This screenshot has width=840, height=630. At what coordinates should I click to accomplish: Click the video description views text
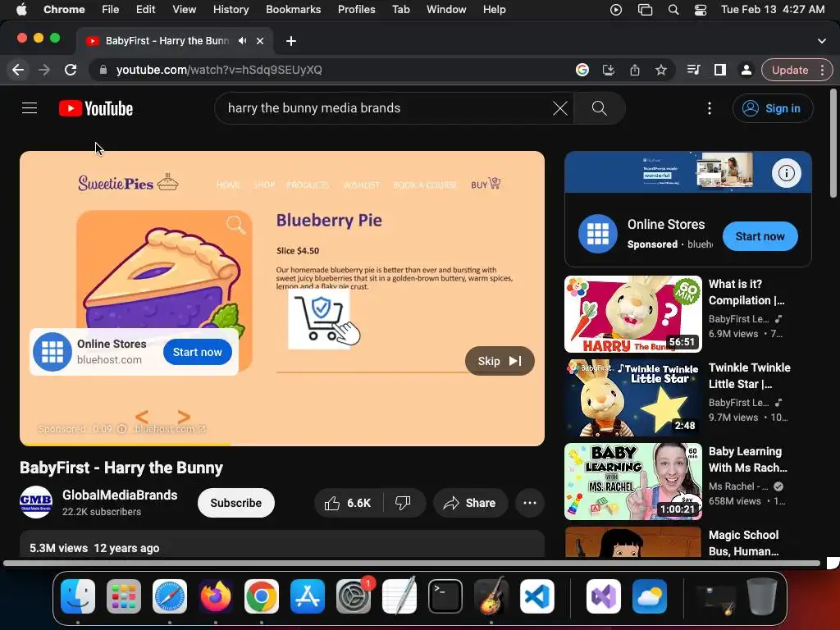coord(58,548)
